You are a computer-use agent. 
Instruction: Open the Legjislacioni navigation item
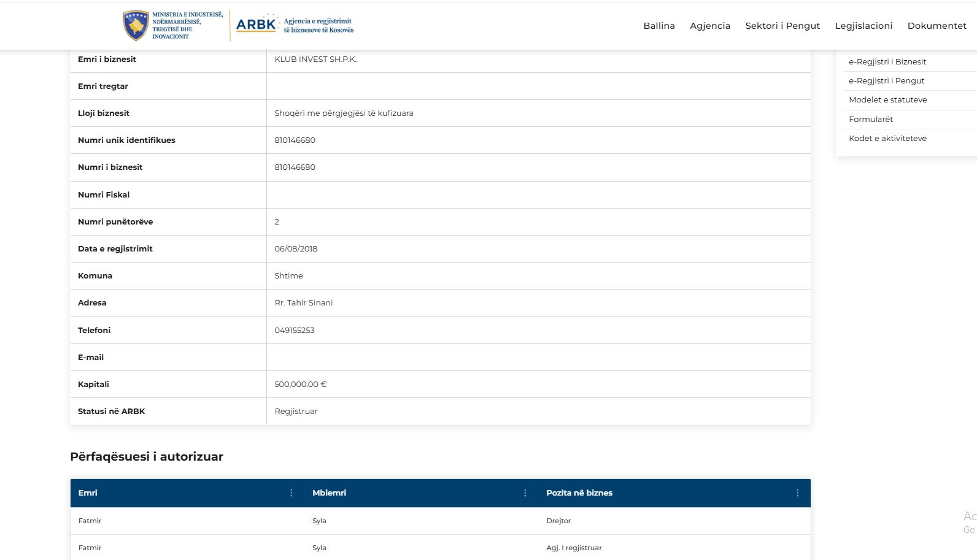coord(863,26)
